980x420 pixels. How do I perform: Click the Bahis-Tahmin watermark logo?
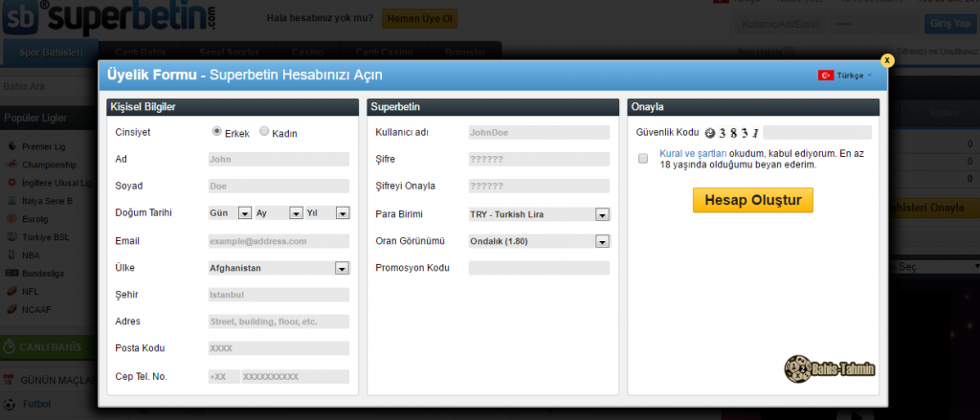pos(829,368)
